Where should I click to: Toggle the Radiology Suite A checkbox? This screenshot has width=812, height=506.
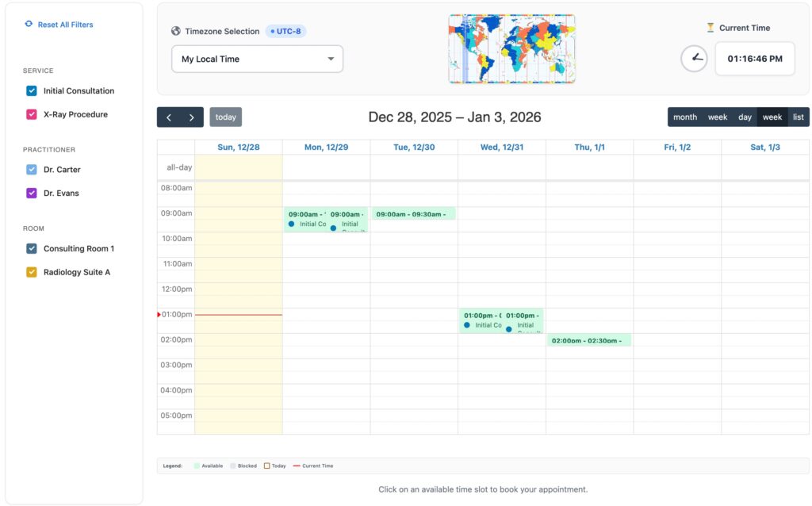(x=32, y=272)
